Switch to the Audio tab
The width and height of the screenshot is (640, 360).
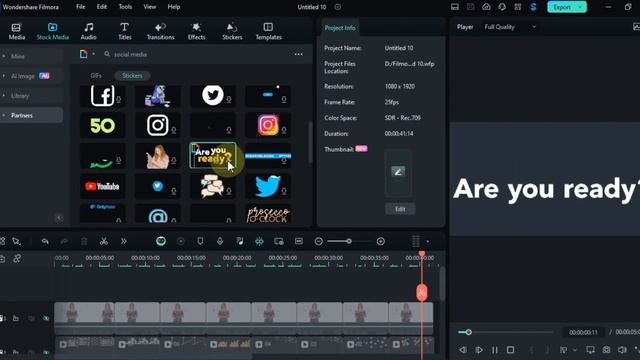(x=88, y=31)
